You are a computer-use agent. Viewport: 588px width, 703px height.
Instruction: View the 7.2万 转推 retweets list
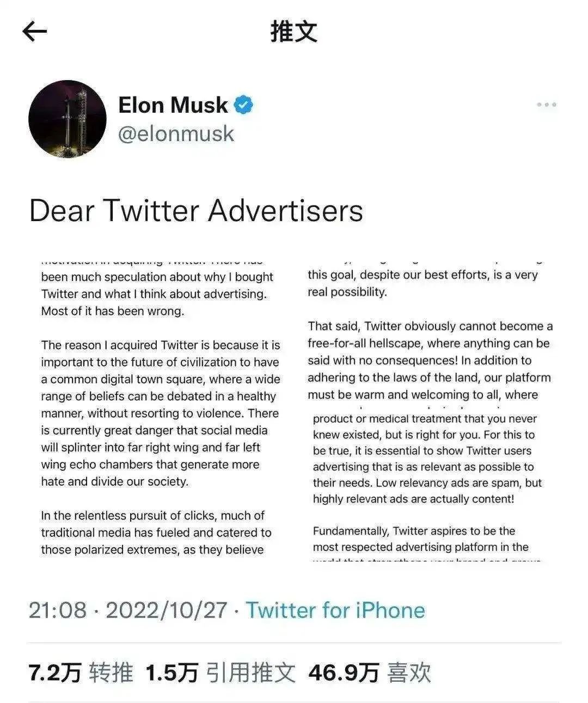pos(81,673)
